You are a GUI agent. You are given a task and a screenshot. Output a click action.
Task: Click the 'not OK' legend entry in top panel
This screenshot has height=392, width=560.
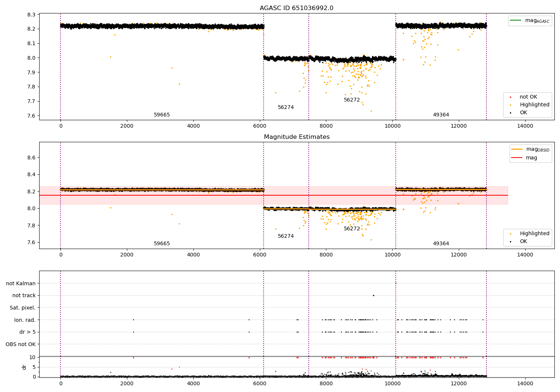(528, 97)
